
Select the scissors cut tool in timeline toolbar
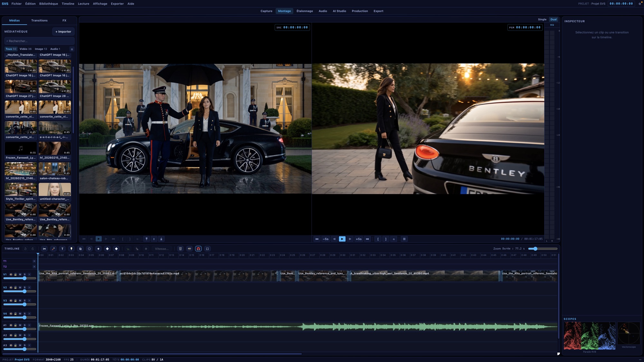[44, 249]
